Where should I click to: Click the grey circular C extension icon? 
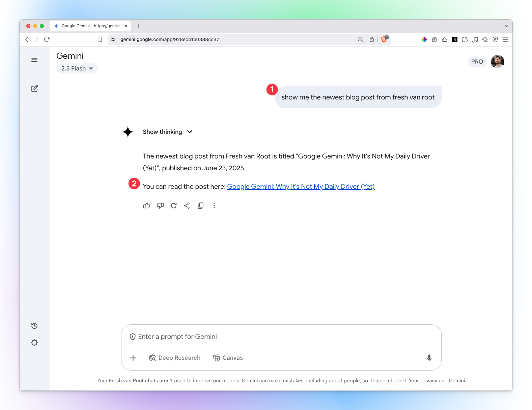(435, 39)
